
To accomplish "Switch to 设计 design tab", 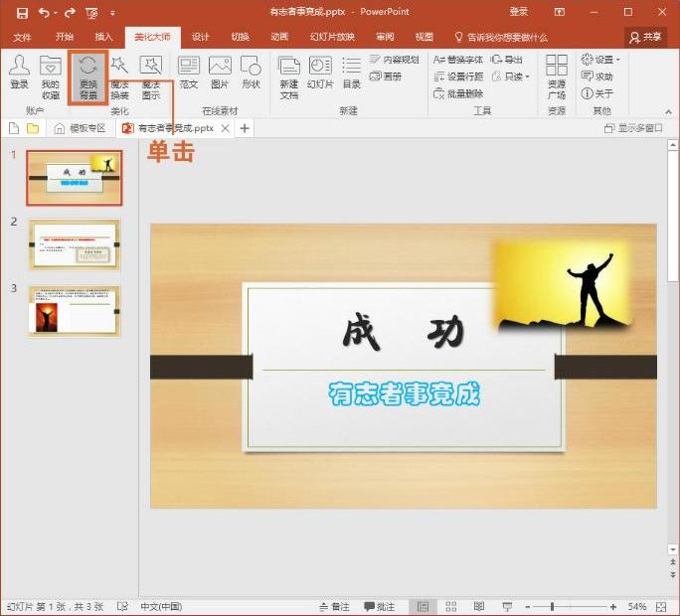I will (x=201, y=38).
